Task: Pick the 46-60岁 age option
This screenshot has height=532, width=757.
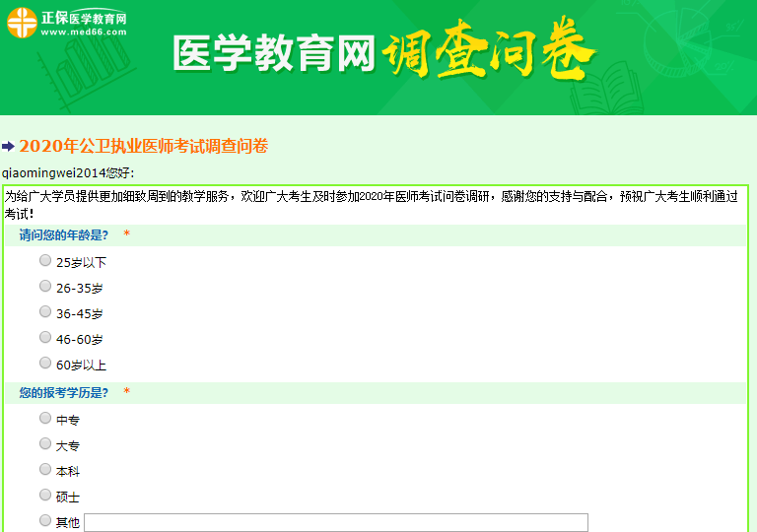Action: click(x=45, y=338)
